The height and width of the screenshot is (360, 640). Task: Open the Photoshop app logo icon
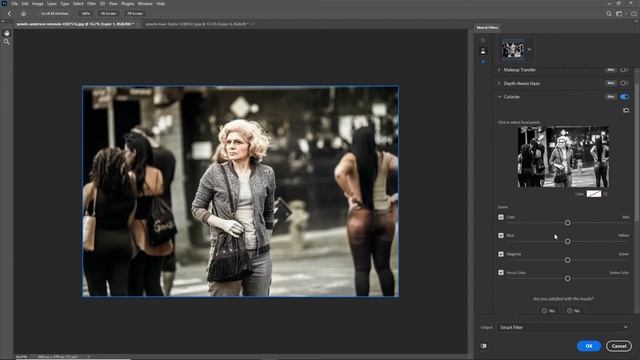pos(4,3)
